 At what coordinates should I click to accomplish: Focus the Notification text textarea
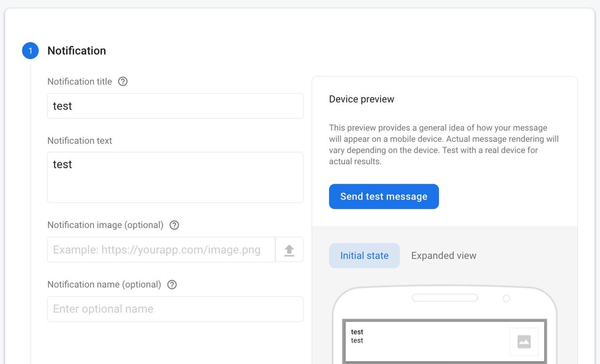tap(175, 177)
